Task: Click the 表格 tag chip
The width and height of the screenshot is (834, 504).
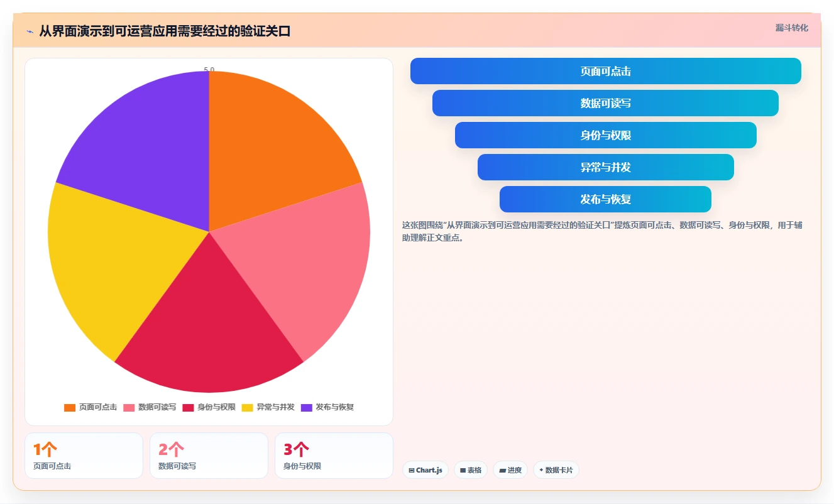Action: click(x=471, y=470)
